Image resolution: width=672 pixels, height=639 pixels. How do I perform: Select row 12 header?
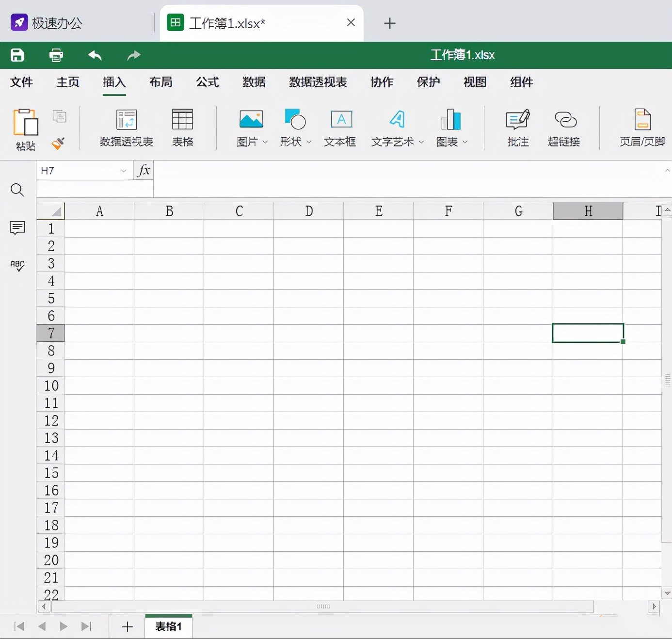pos(50,420)
